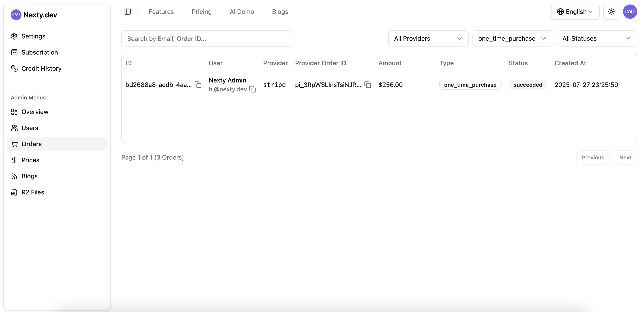Copy the hi@nexty.dev email address

[253, 89]
